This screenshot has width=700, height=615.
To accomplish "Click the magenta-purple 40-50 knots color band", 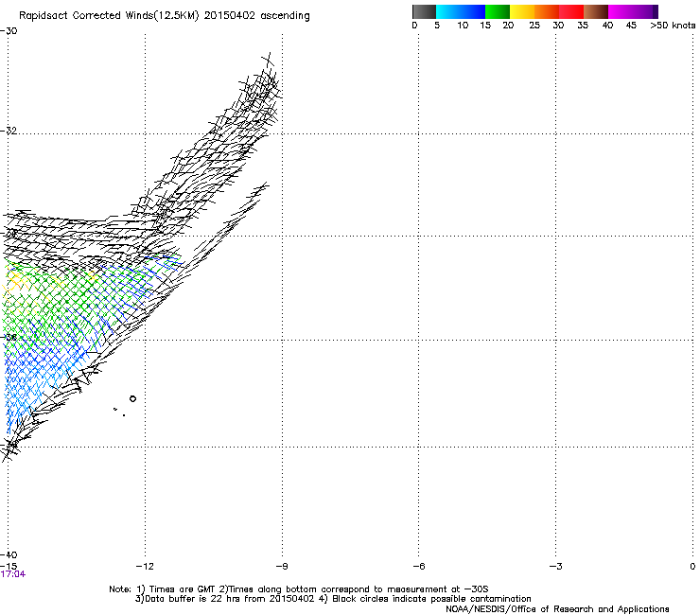I will coord(633,11).
